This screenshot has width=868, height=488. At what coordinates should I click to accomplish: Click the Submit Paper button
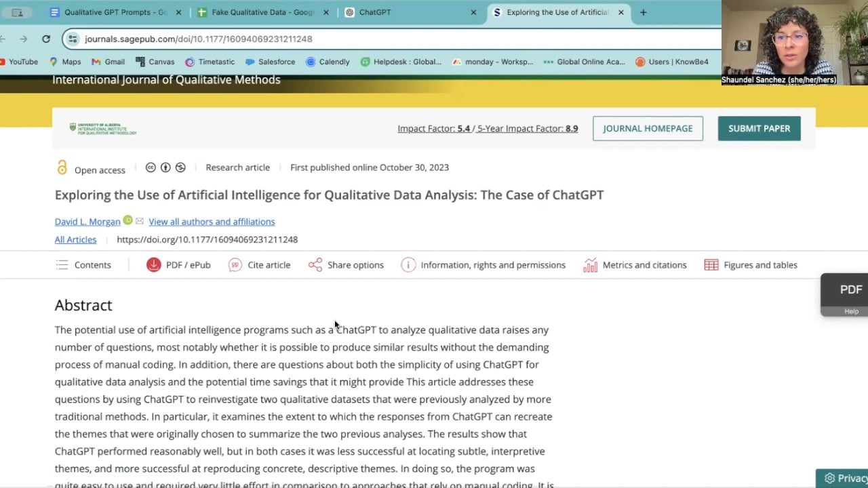(x=759, y=128)
